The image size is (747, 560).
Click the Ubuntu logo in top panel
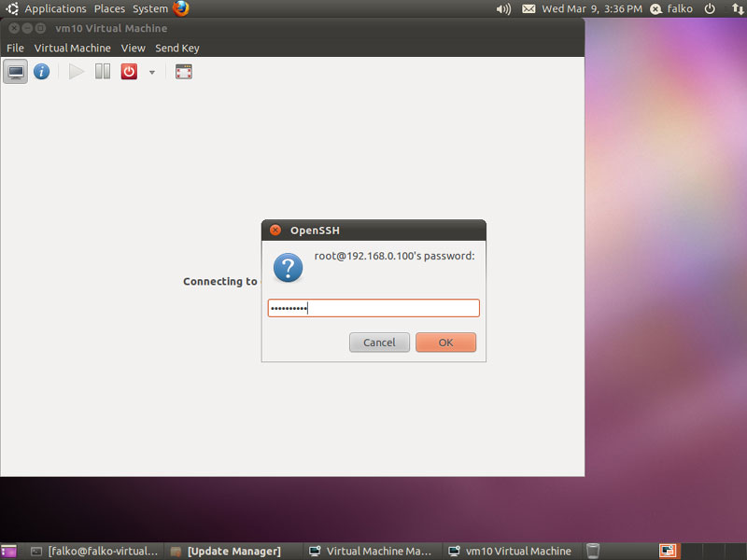[x=12, y=8]
